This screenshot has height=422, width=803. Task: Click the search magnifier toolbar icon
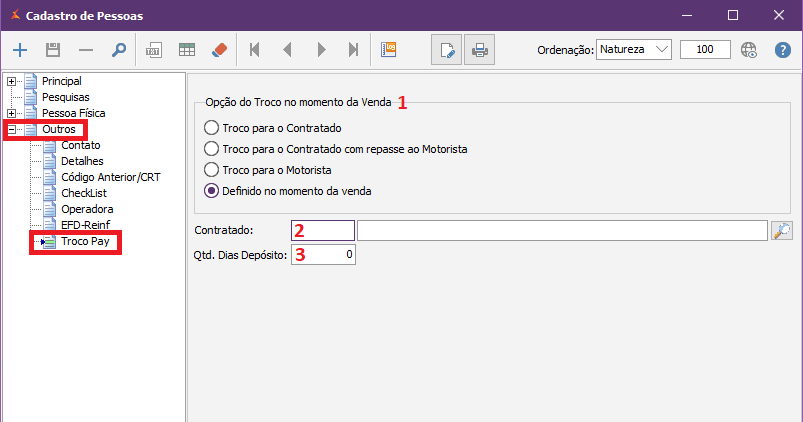pyautogui.click(x=118, y=49)
